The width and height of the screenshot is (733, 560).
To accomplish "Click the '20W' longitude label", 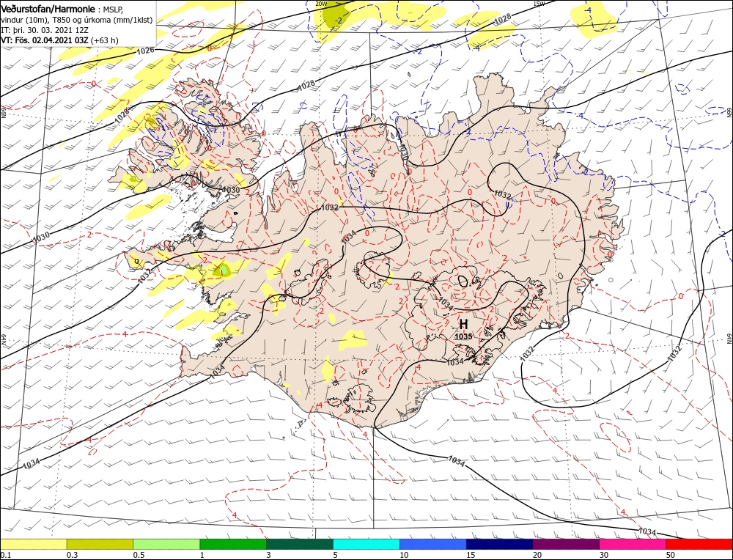I will (x=321, y=4).
